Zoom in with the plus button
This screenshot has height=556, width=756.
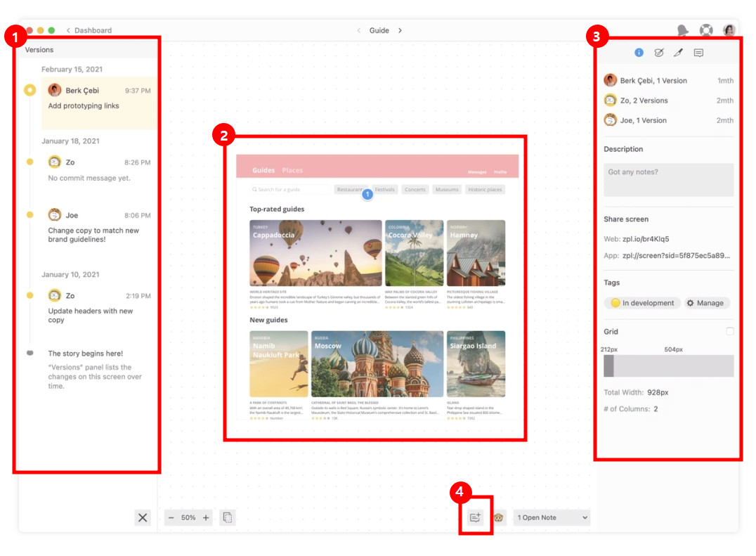[x=206, y=517]
